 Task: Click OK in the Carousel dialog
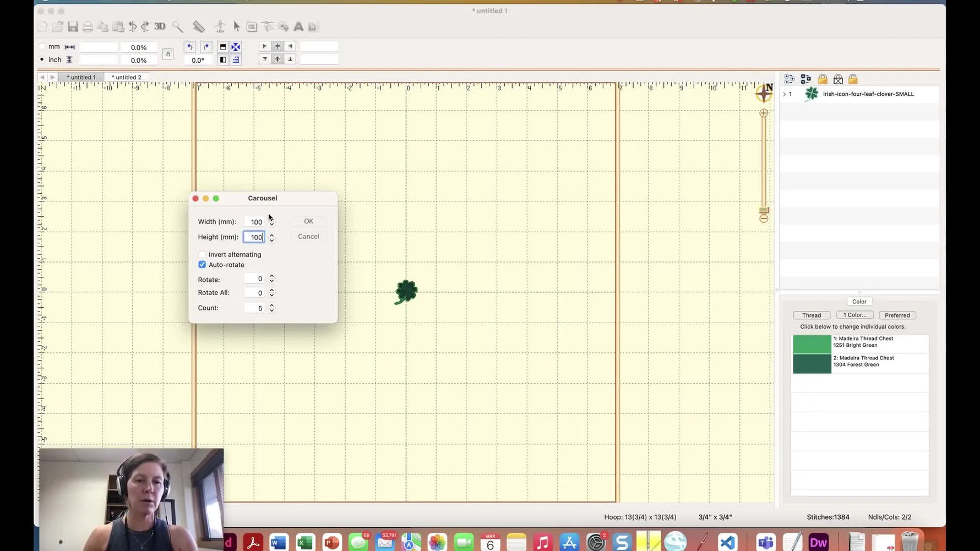pos(308,221)
